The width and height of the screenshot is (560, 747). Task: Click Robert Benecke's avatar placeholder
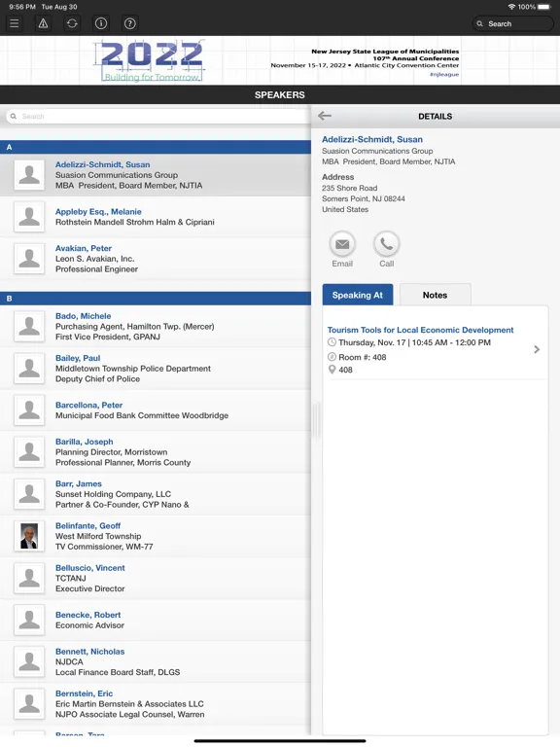(29, 620)
